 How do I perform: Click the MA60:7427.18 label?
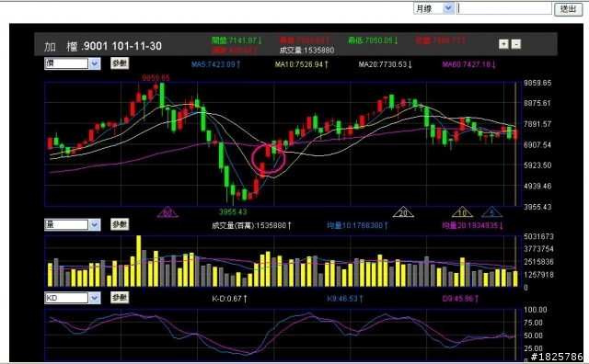(x=469, y=64)
